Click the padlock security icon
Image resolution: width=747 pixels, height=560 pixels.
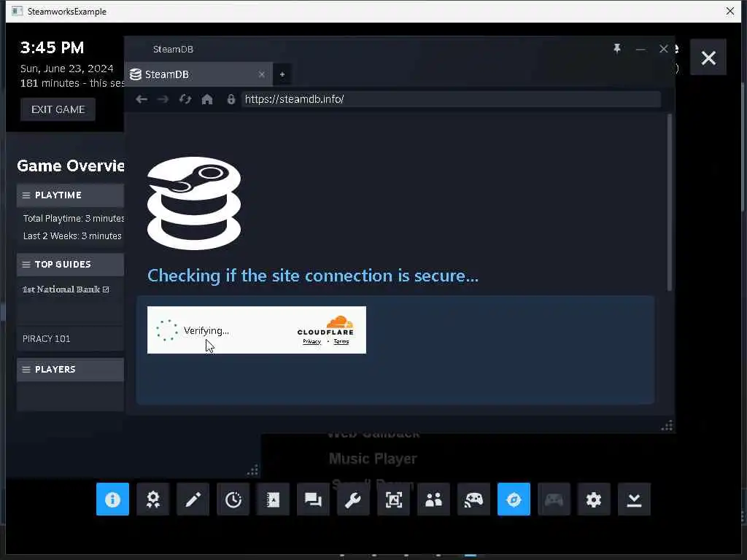tap(231, 99)
